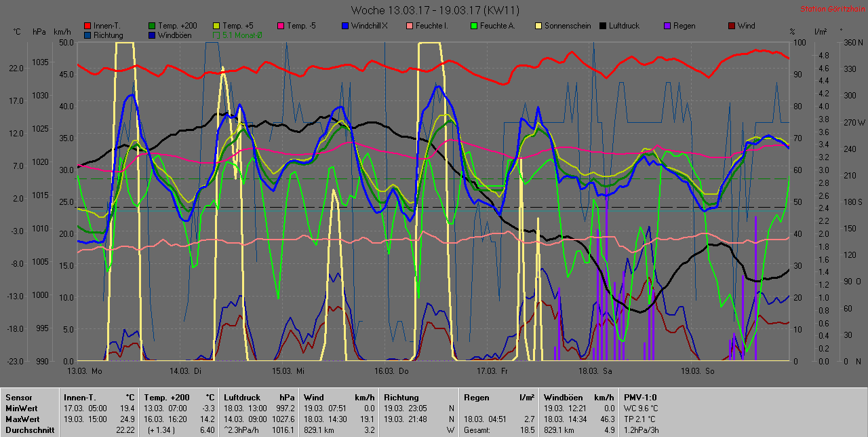Click the 13.03. Mo date label
The width and height of the screenshot is (868, 437).
click(x=85, y=371)
